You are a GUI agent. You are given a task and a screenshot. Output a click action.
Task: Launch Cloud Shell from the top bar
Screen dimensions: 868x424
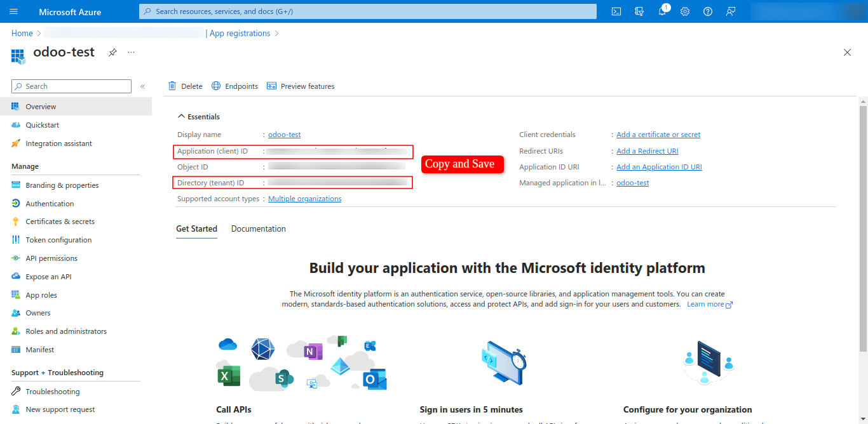(x=616, y=11)
